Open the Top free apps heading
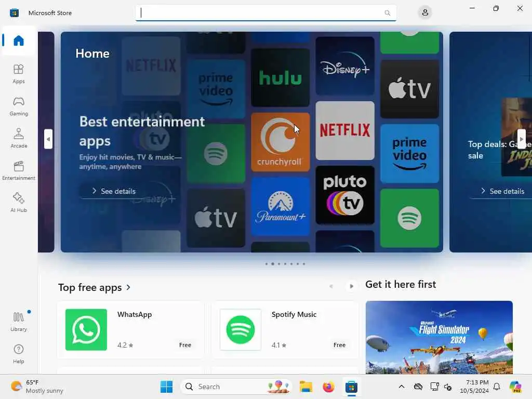Image resolution: width=532 pixels, height=399 pixels. [x=90, y=287]
